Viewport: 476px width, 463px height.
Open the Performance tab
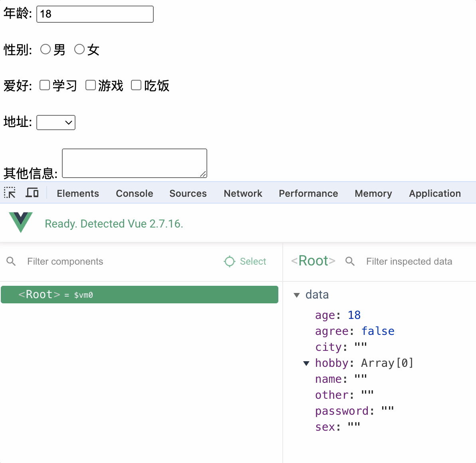coord(308,193)
